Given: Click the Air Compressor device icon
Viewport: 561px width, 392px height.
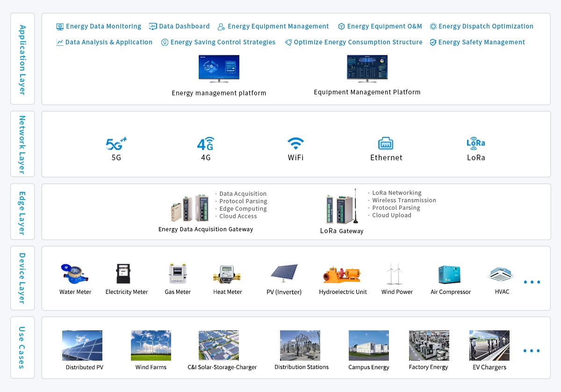Looking at the screenshot, I should point(449,274).
